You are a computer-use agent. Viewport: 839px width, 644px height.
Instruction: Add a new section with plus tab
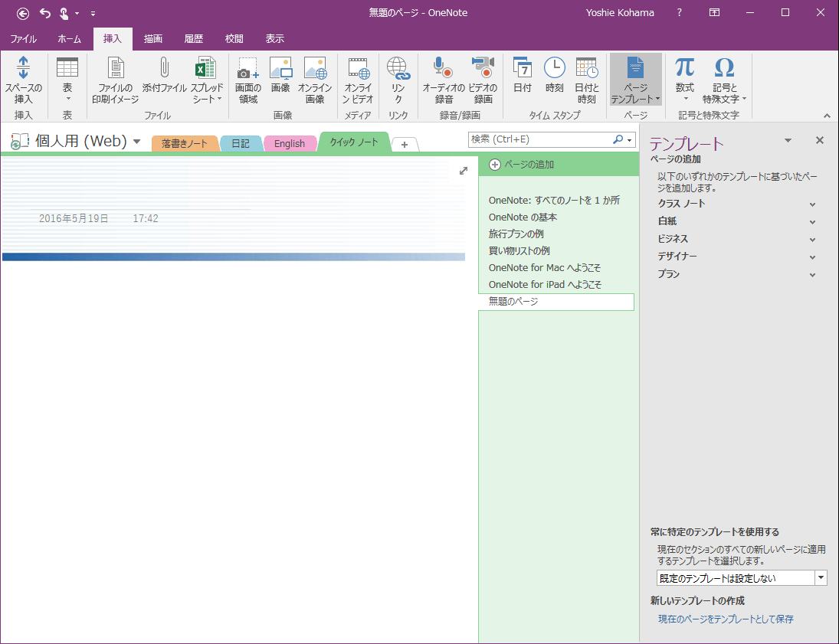point(405,145)
